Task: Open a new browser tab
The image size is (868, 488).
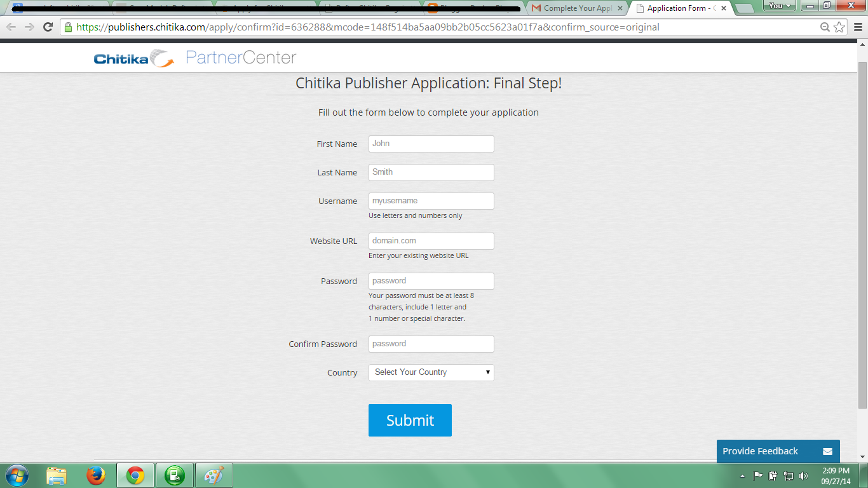Action: [744, 8]
